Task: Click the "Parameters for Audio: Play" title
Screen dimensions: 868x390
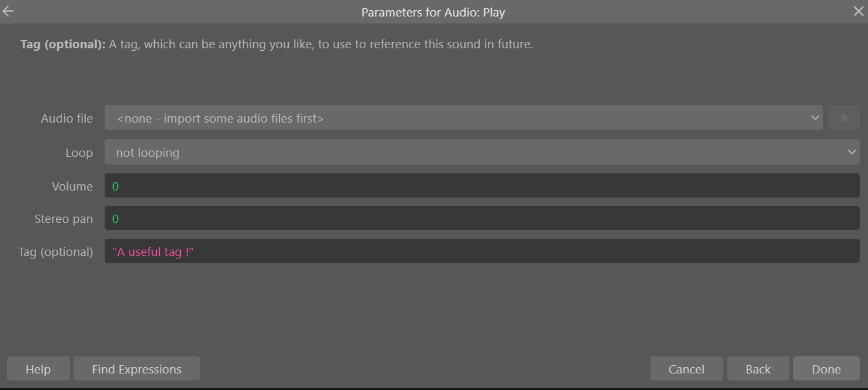Action: tap(433, 12)
